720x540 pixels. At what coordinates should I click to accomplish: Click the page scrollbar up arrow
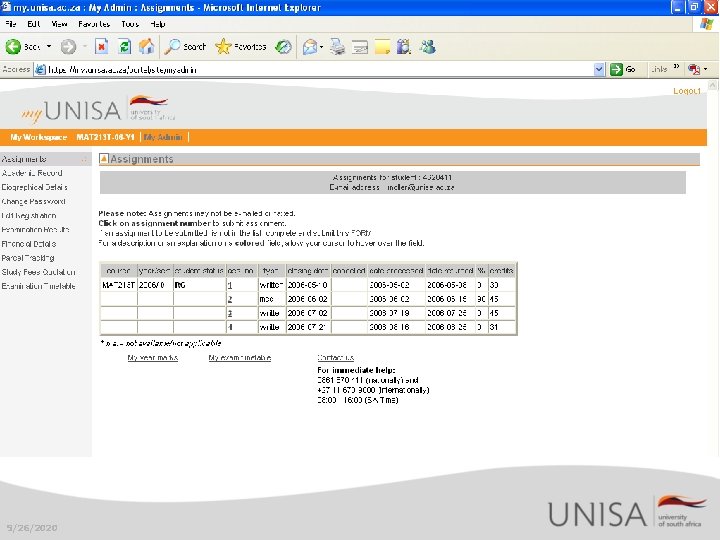coord(712,85)
